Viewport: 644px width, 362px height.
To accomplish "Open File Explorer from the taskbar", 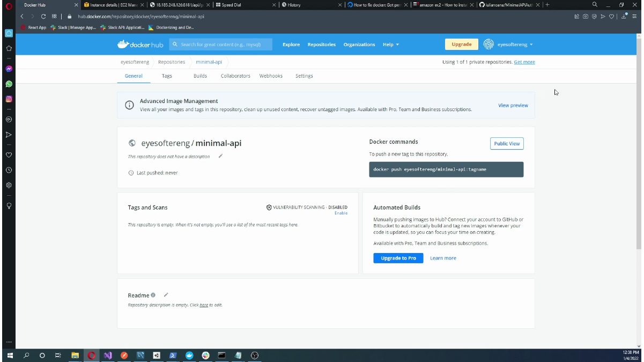I will [75, 355].
